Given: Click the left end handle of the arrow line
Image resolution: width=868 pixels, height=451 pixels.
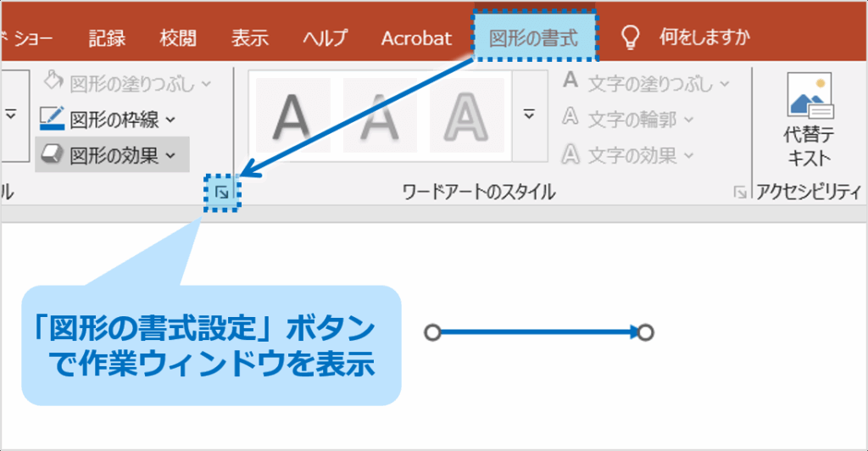Looking at the screenshot, I should [x=432, y=332].
